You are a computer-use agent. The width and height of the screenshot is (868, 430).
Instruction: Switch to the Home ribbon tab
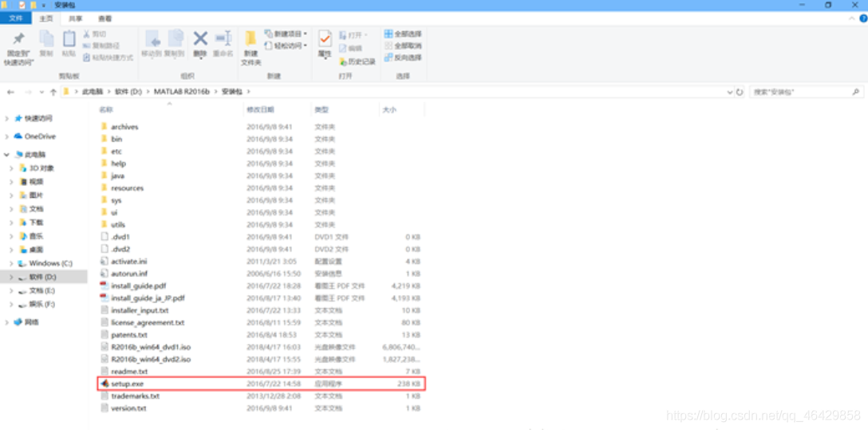point(46,18)
